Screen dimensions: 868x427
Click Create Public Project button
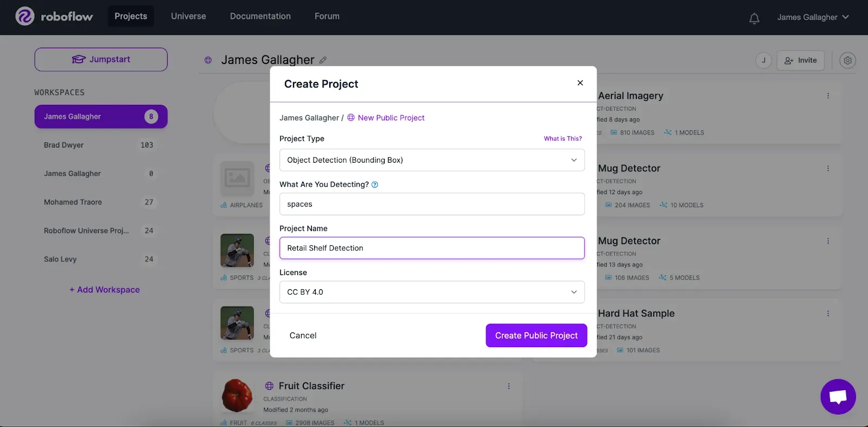(x=537, y=335)
